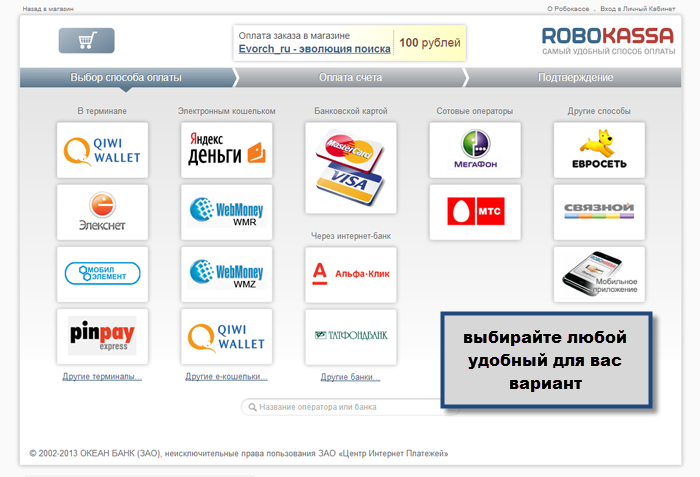Choose the Элекснет terminal option

coord(102,212)
